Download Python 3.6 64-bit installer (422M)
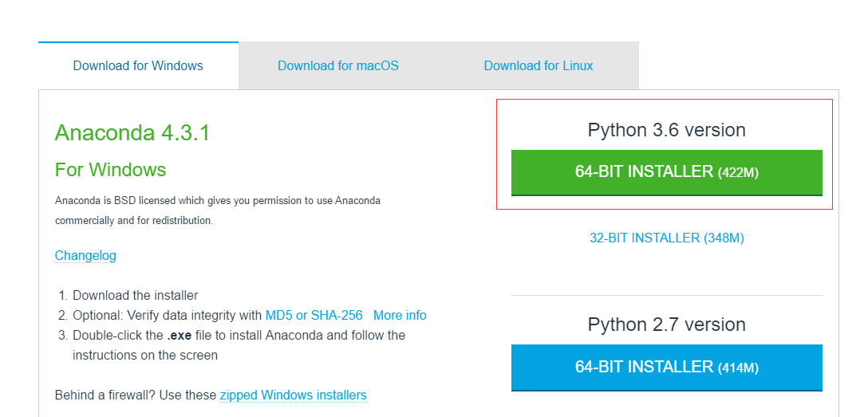Image resolution: width=868 pixels, height=417 pixels. coord(666,172)
